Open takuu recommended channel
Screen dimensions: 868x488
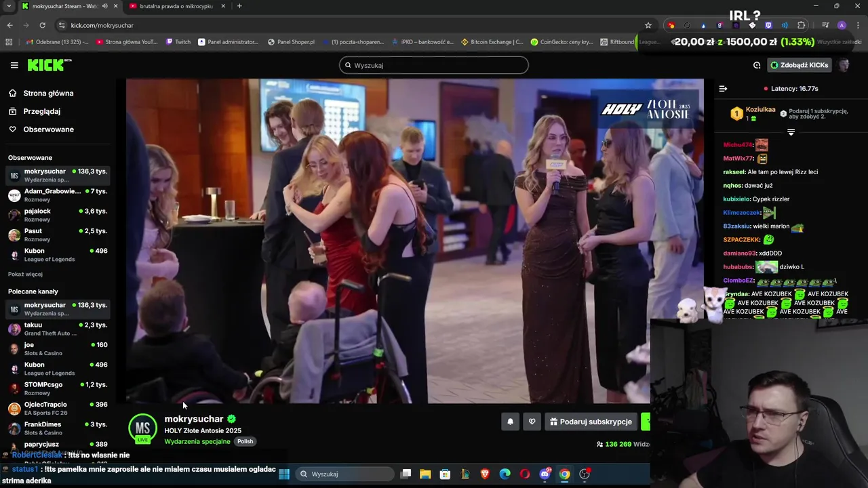[x=58, y=329]
